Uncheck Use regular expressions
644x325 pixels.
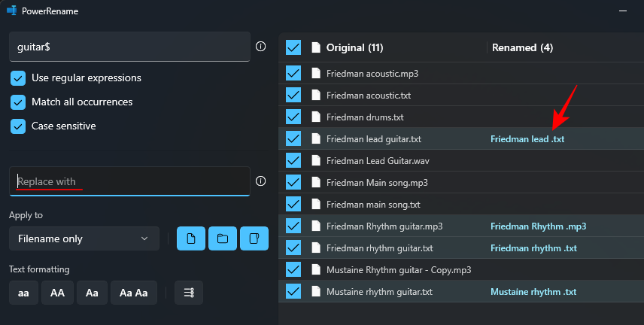[x=18, y=78]
